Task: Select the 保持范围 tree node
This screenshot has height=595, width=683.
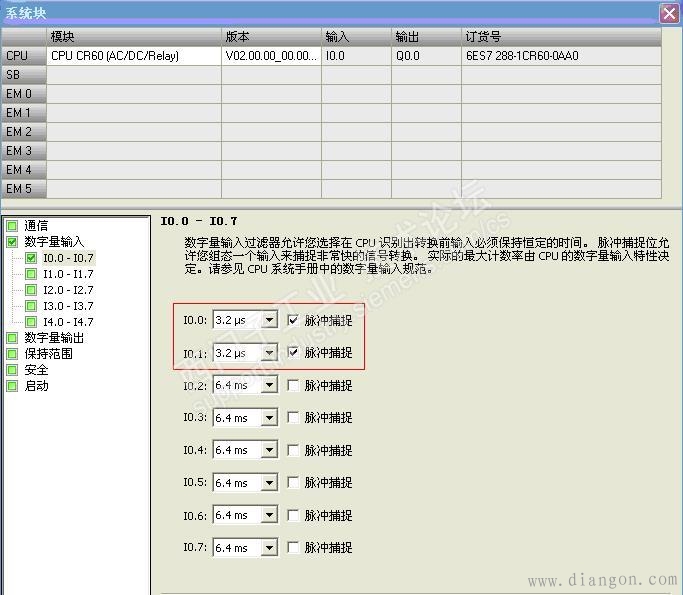Action: coord(48,354)
